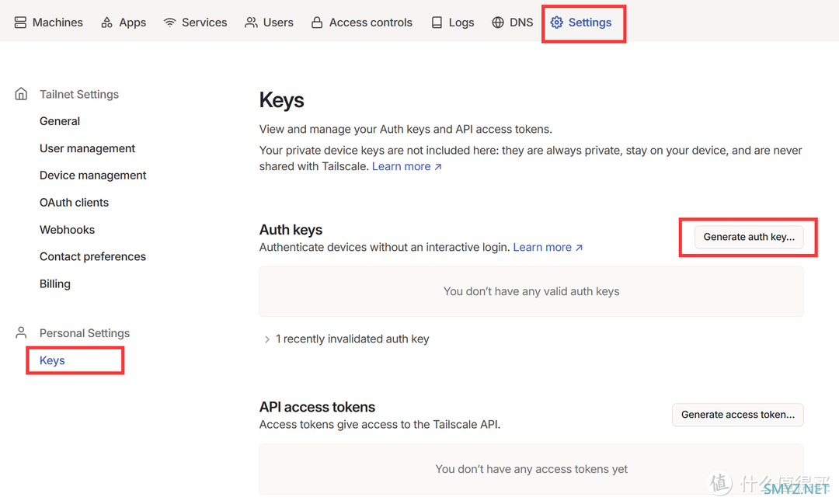Click 'You don't have any access tokens yet'
The image size is (839, 504).
531,469
